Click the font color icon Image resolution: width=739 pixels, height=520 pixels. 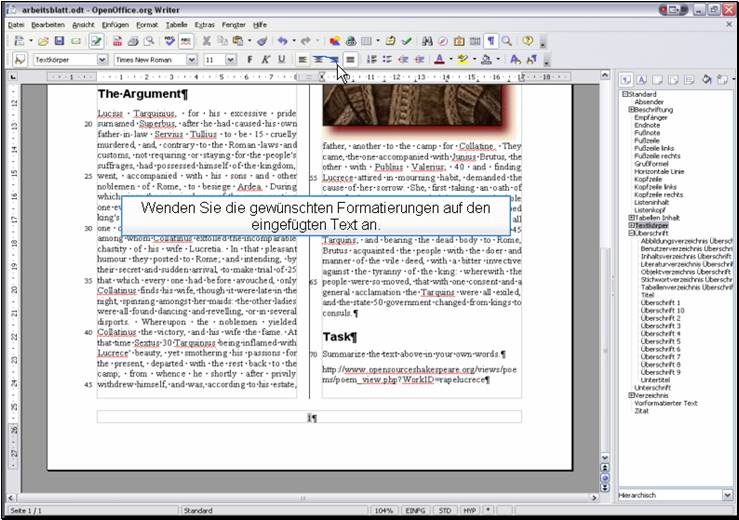[x=440, y=60]
